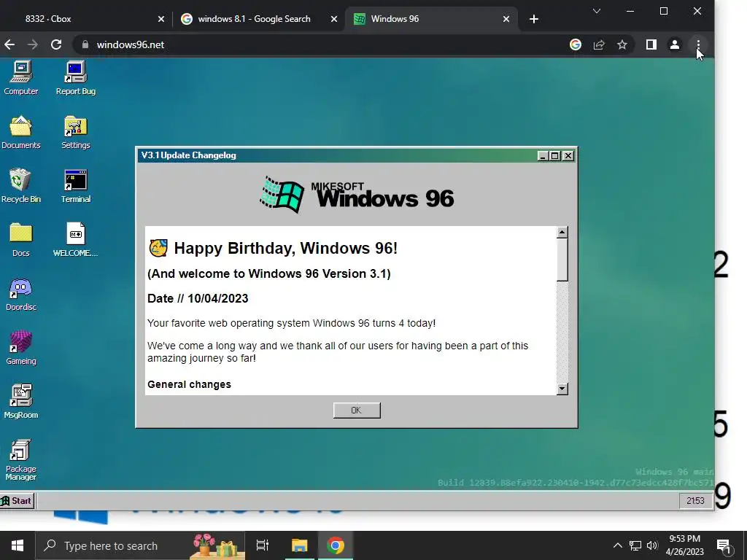Launch the MsgRoom desktop icon

(x=21, y=402)
